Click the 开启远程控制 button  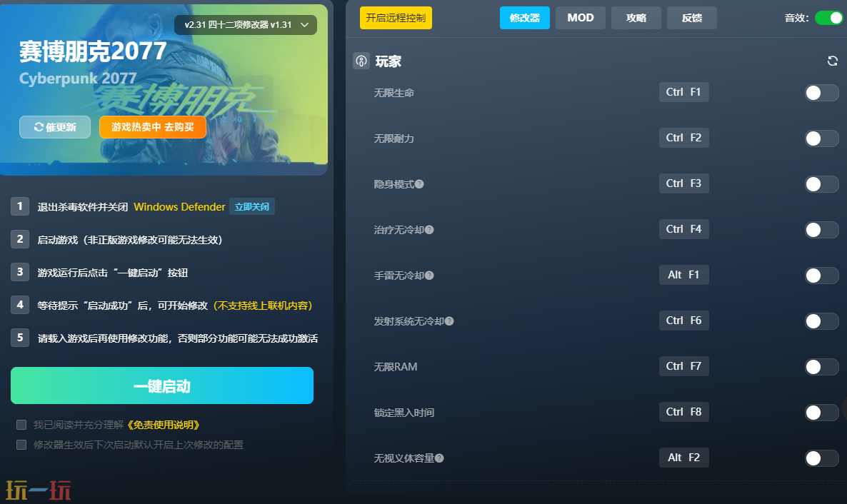click(396, 18)
